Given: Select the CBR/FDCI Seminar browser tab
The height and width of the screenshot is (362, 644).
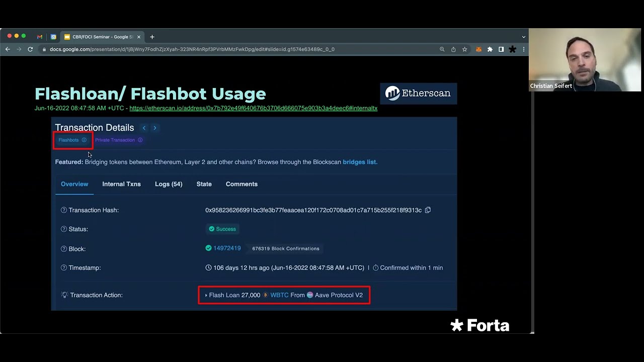Looking at the screenshot, I should (102, 37).
